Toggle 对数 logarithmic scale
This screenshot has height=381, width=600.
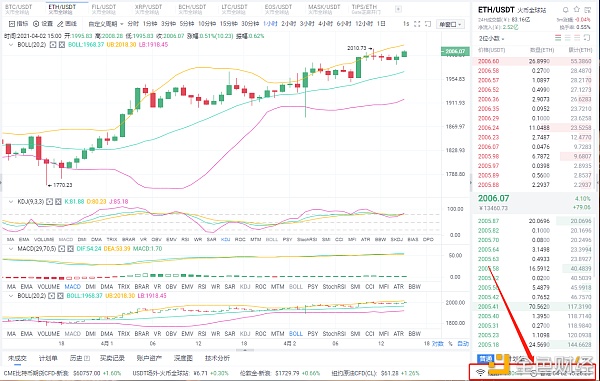pos(437,344)
